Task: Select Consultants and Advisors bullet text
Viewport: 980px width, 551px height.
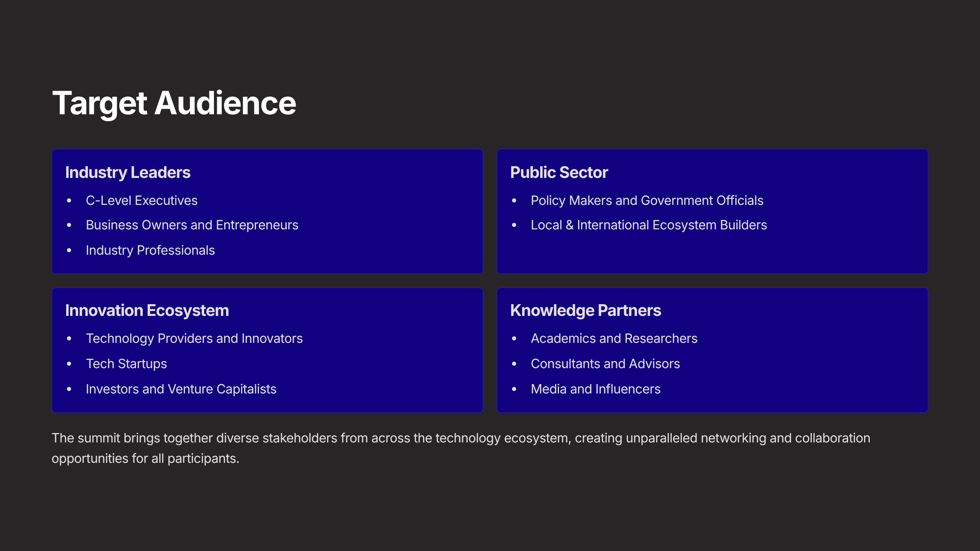Action: [x=605, y=364]
